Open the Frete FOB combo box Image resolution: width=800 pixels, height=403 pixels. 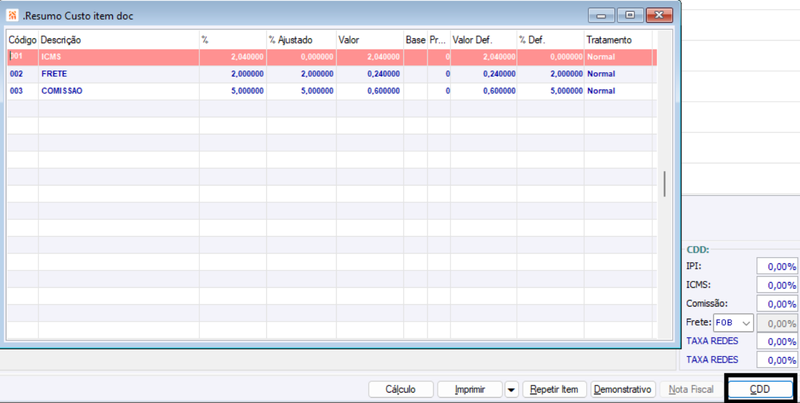[x=734, y=322]
